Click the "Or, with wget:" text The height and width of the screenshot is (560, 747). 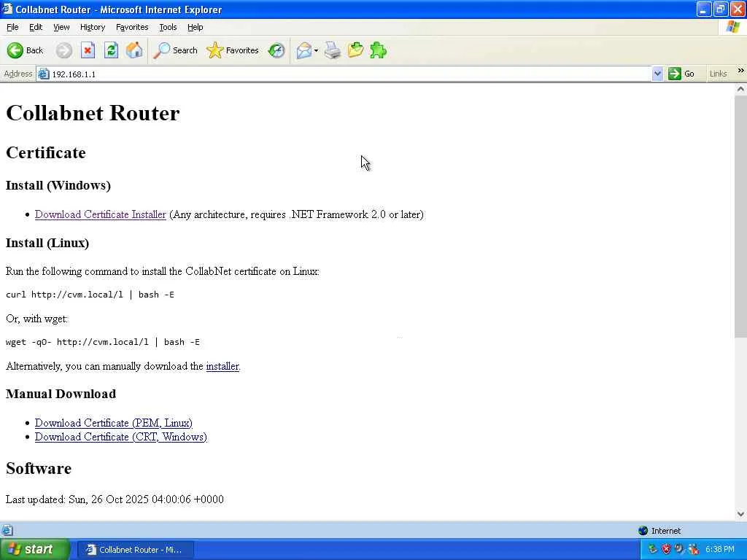(36, 319)
